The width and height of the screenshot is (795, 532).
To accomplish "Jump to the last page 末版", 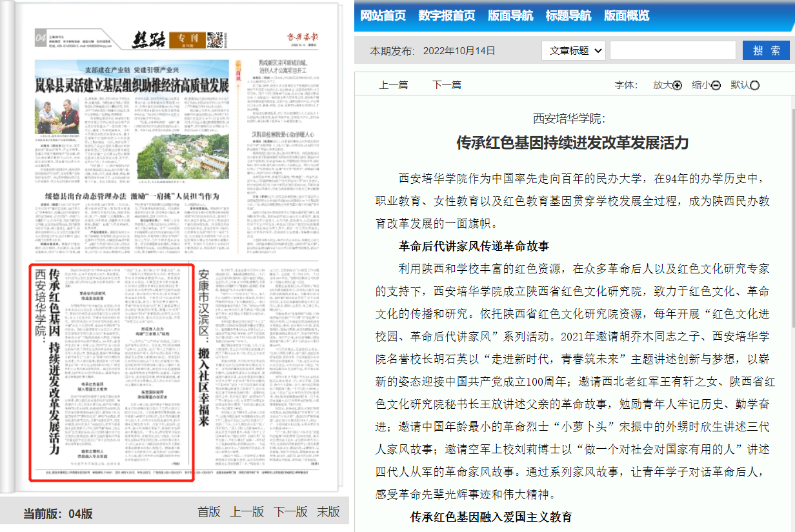I will pyautogui.click(x=328, y=512).
